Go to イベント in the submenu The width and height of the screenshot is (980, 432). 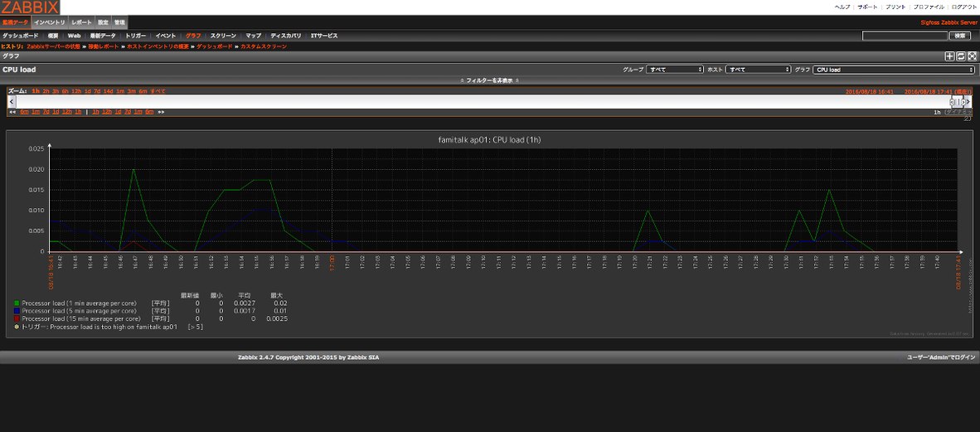[x=166, y=36]
